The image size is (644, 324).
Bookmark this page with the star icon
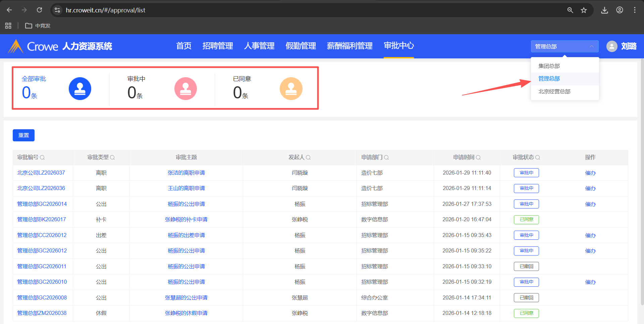pyautogui.click(x=584, y=10)
